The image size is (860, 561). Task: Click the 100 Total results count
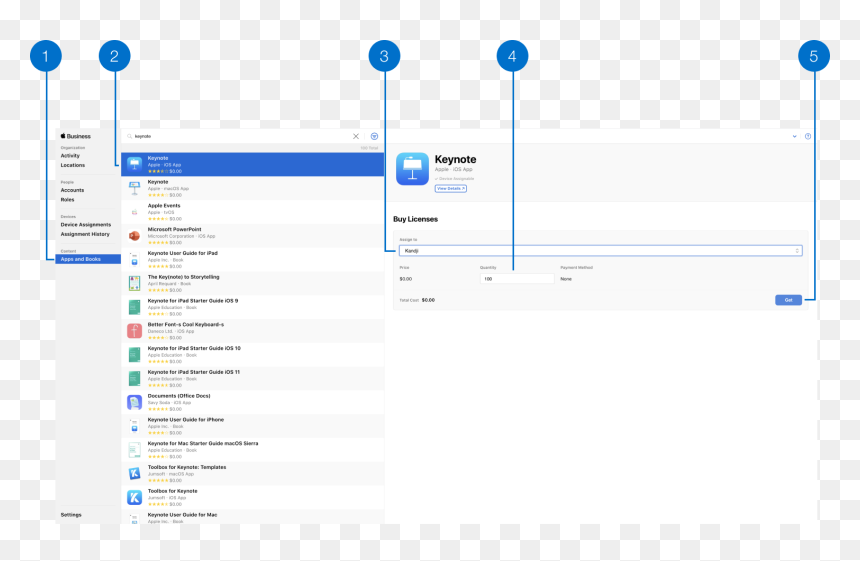[369, 148]
